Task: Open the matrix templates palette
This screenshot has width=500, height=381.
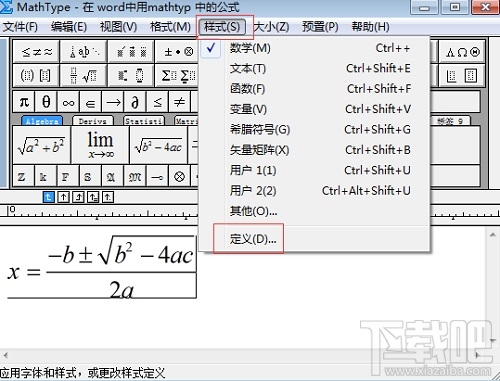Action: [463, 75]
